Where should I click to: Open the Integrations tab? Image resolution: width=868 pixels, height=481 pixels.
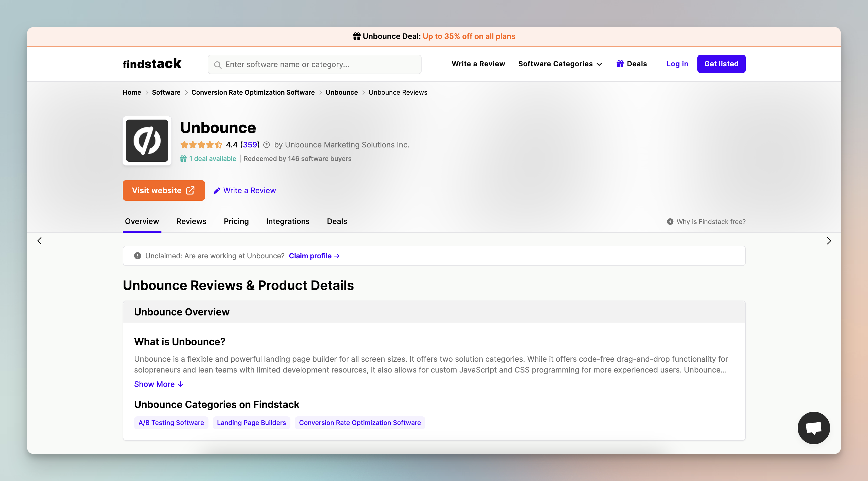coord(287,222)
